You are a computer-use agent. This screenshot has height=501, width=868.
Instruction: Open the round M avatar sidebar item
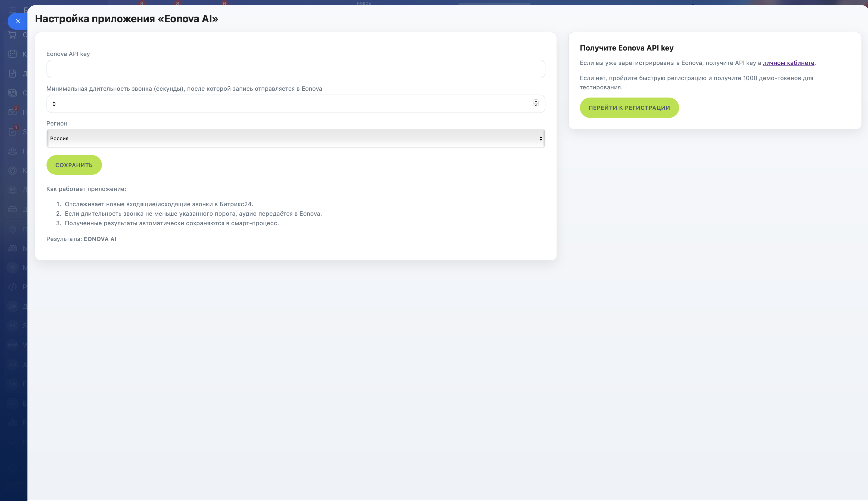pyautogui.click(x=13, y=267)
